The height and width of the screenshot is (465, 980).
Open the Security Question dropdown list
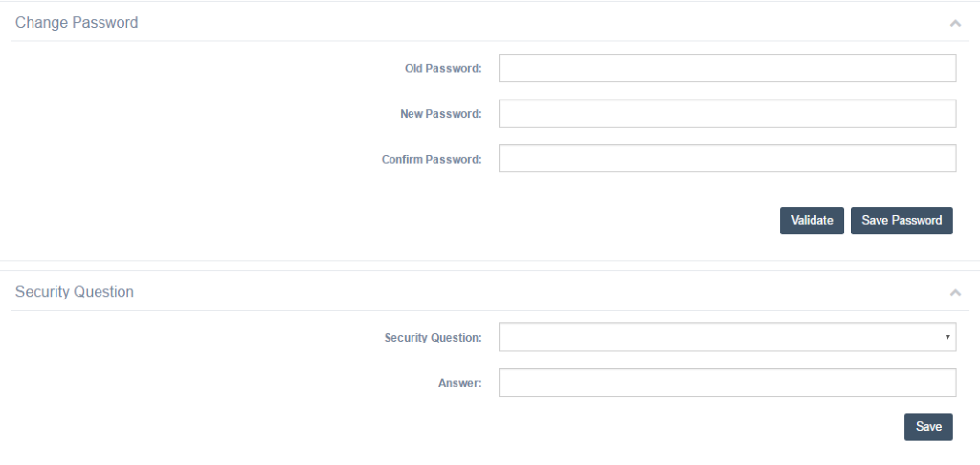coord(725,337)
